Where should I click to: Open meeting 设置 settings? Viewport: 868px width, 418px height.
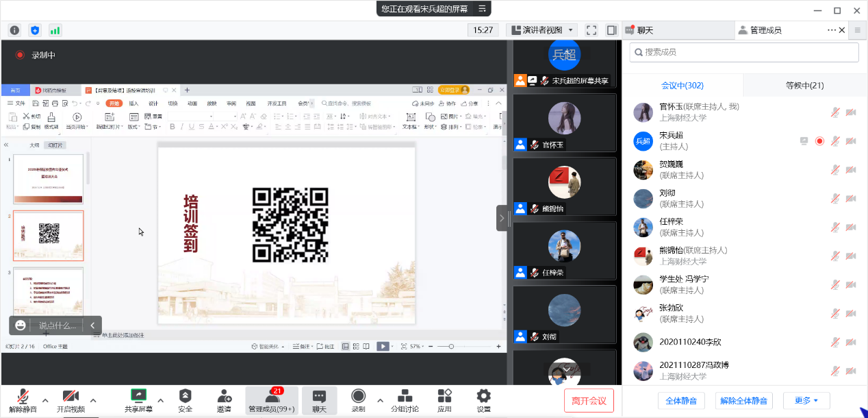[483, 400]
